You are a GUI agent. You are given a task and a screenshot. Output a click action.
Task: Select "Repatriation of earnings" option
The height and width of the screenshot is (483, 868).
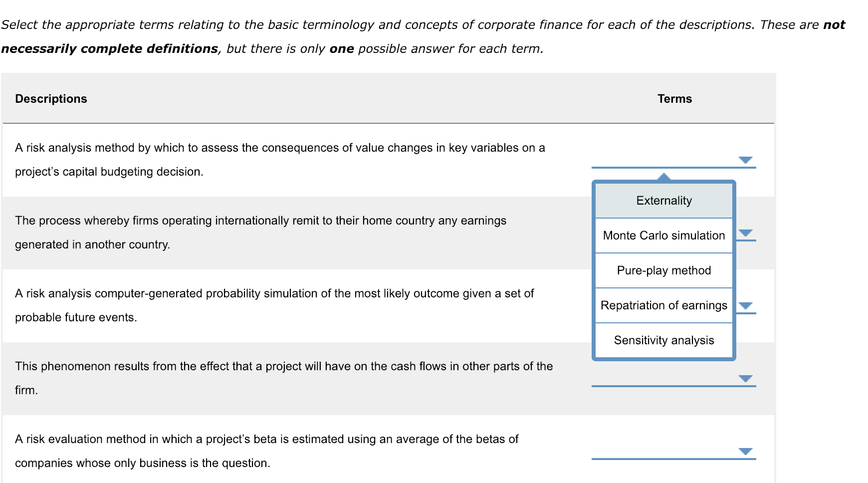point(663,305)
